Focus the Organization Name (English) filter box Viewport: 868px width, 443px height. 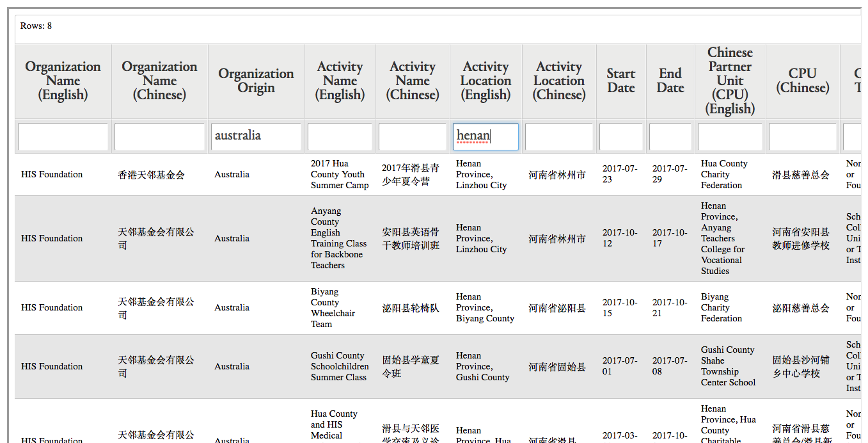tap(63, 136)
